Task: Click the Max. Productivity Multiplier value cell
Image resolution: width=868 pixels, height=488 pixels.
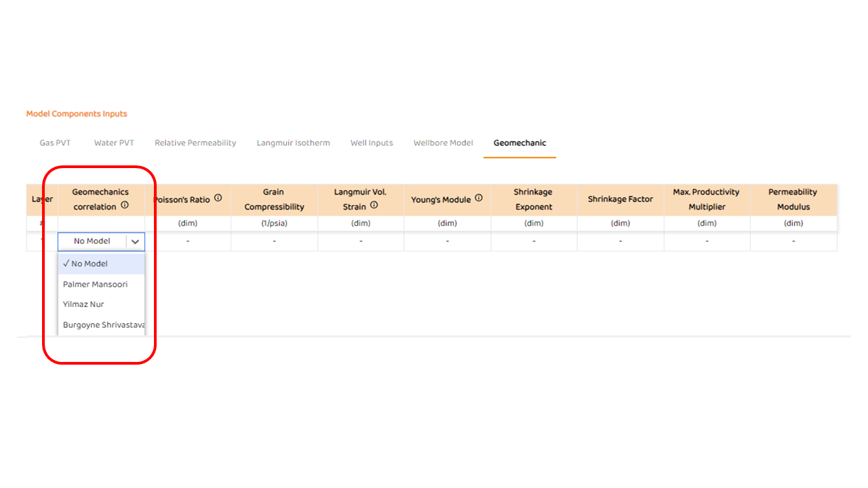Action: [707, 241]
